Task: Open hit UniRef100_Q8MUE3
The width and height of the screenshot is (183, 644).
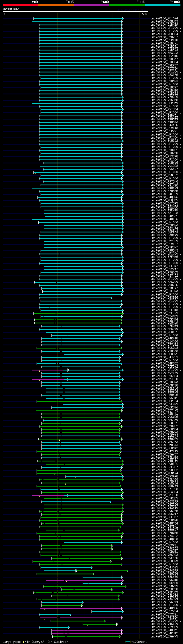Action: (164, 21)
